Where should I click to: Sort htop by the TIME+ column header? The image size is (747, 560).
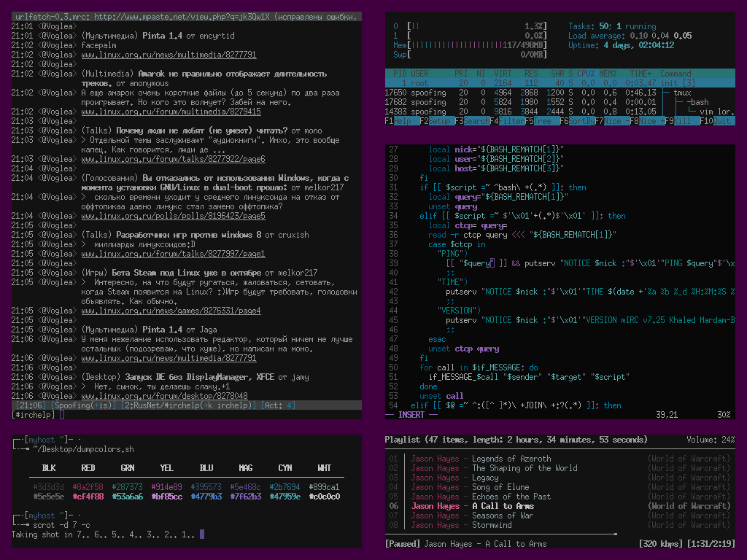pyautogui.click(x=640, y=74)
